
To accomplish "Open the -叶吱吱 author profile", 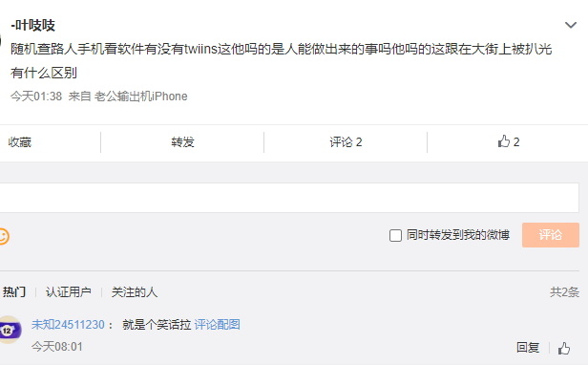I will [33, 26].
